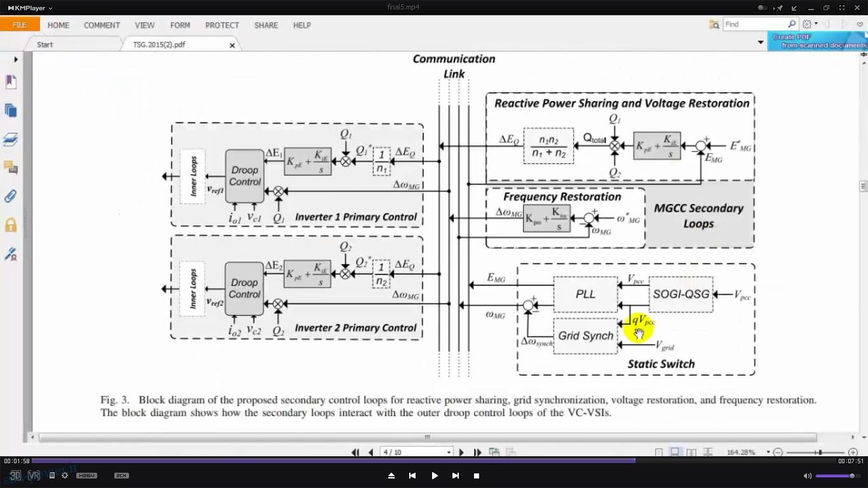Screen dimensions: 868x488
Task: Go to previous search result arrow
Action: [x=827, y=24]
